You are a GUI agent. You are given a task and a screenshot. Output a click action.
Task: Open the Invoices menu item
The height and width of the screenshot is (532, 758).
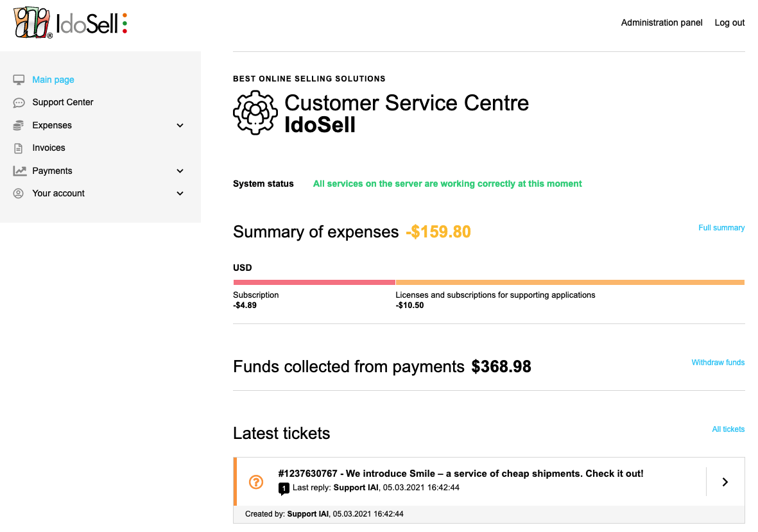pos(49,148)
